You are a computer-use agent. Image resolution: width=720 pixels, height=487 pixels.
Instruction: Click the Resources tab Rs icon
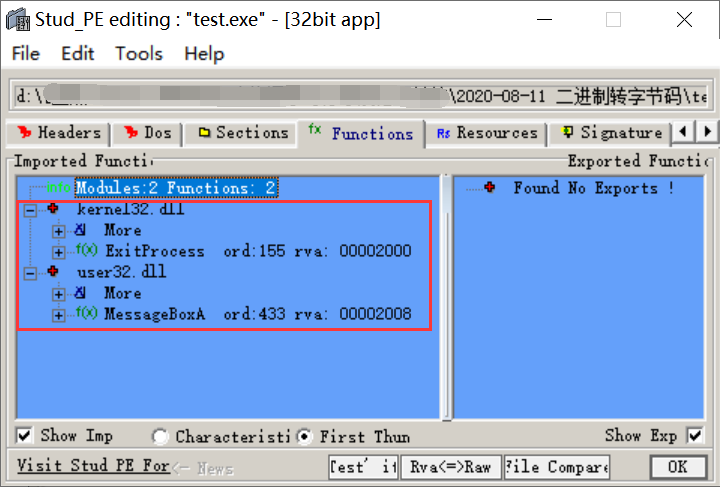click(444, 133)
